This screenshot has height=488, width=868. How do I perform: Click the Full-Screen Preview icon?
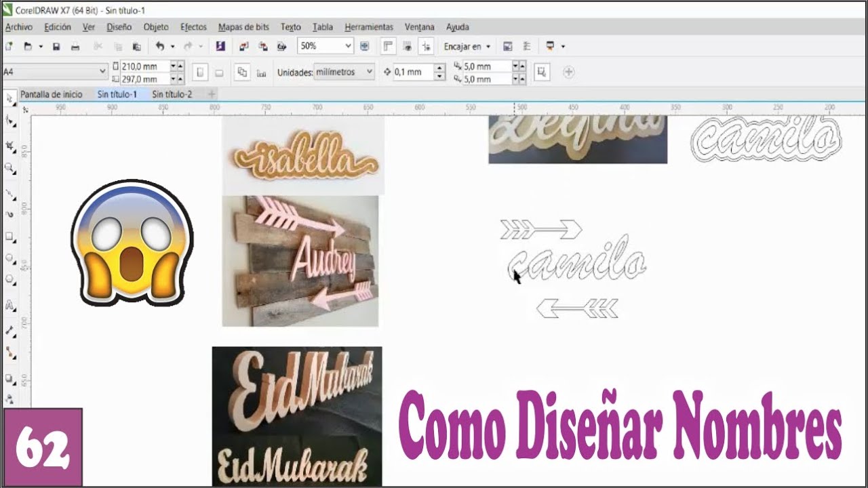pos(365,46)
